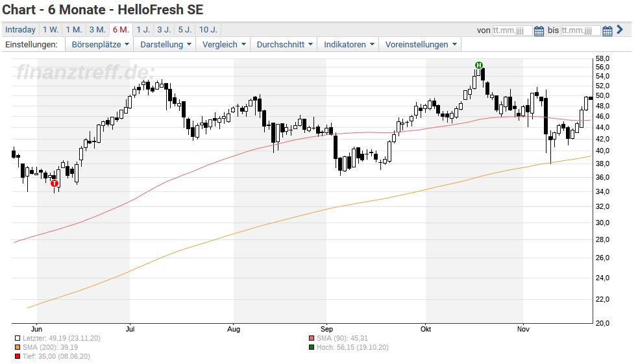
Task: Switch to the Intraday tab
Action: (20, 30)
